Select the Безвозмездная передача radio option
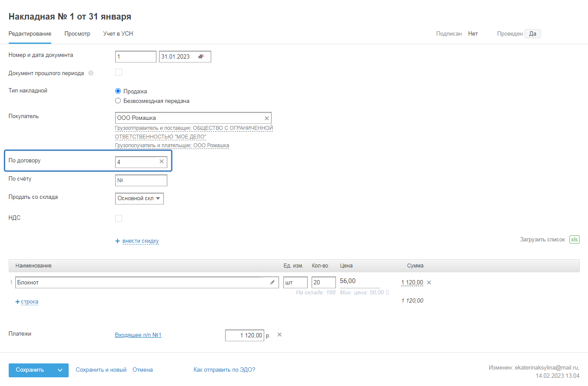 [x=118, y=101]
